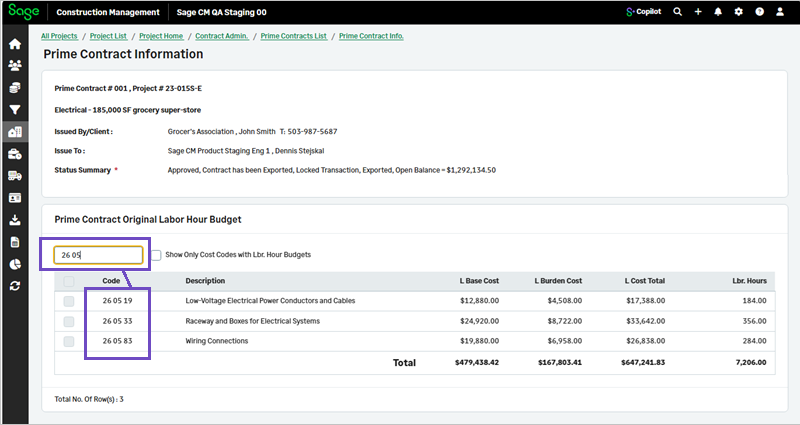Go to the home icon in sidebar
800x425 pixels.
tap(14, 44)
